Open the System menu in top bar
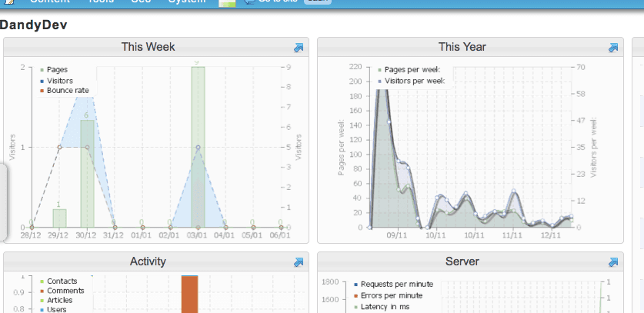Viewport: 644px width, 313px height. tap(188, 2)
